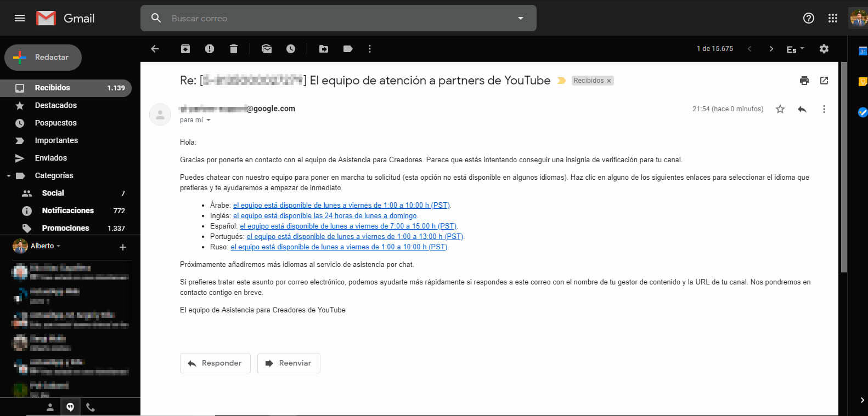Click the email vertical scrollbar
Viewport: 868px width, 416px height.
844,167
